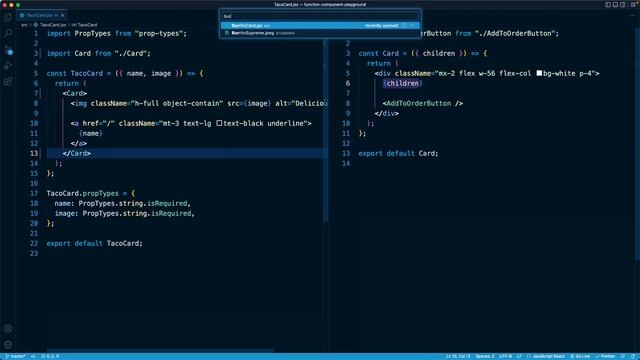Open BurritoCard.jsx to the side icon
Screen dimensions: 640x360
tap(404, 25)
